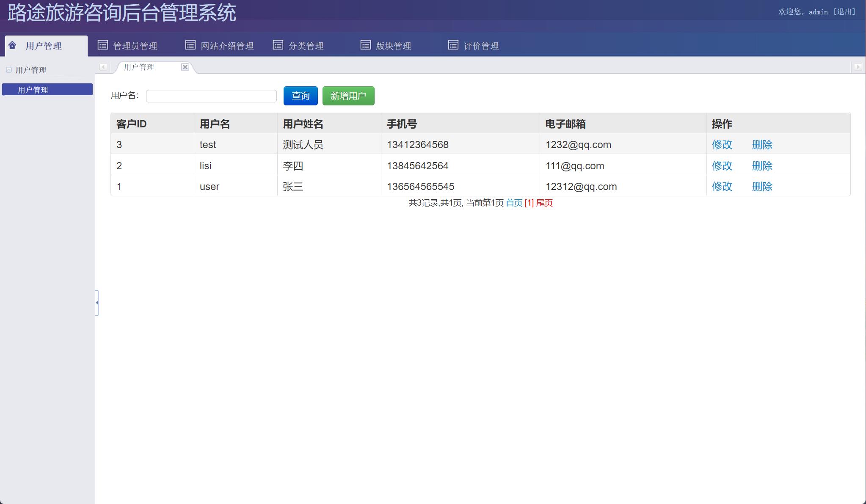
Task: Click the left scroll arrow of tab strip
Action: point(103,67)
